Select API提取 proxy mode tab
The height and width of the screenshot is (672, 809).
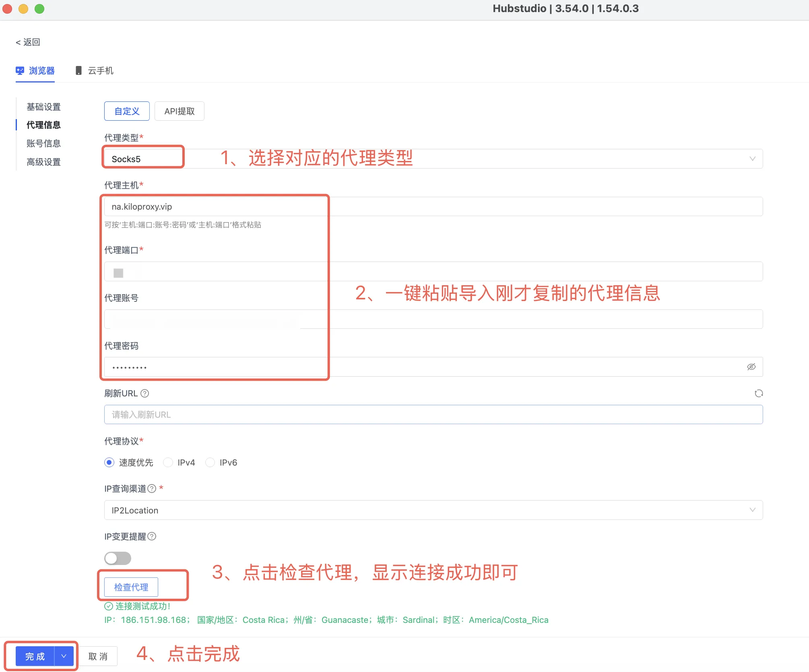pos(180,111)
